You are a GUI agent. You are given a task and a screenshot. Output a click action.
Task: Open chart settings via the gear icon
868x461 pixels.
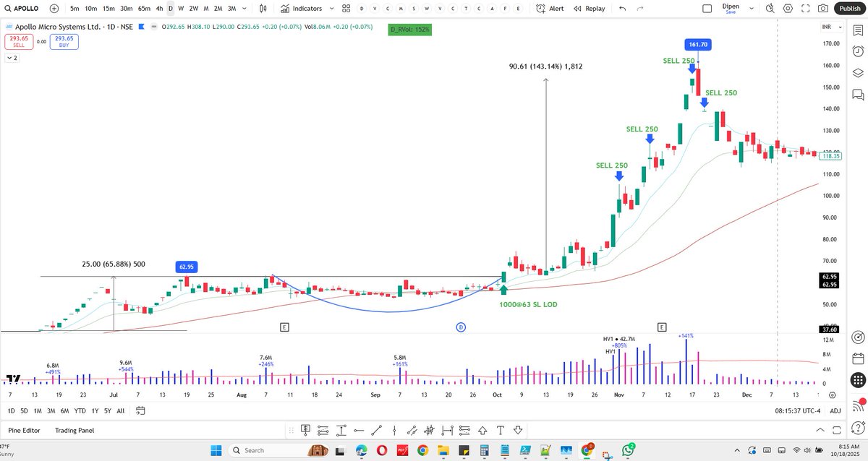pos(787,9)
